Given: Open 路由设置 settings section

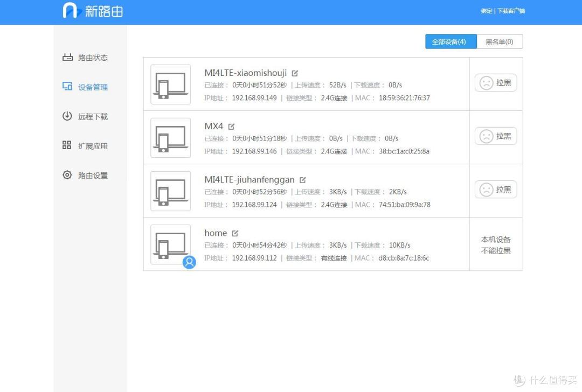Looking at the screenshot, I should pyautogui.click(x=92, y=175).
